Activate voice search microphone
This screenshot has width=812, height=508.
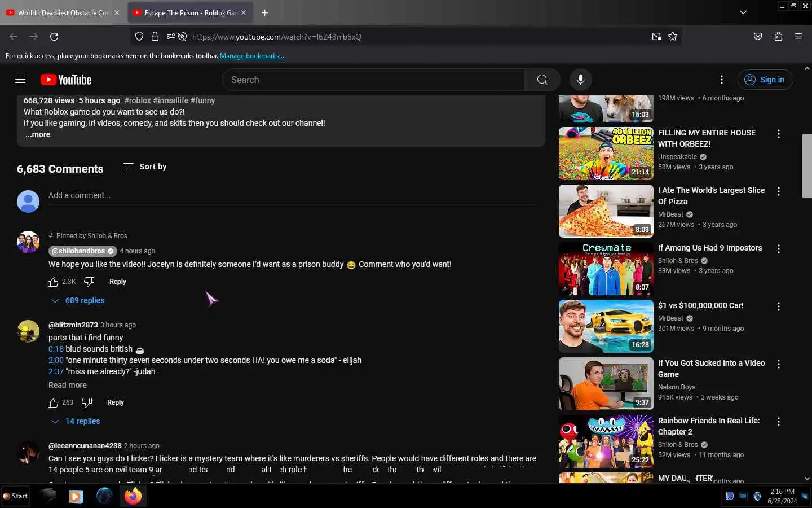point(580,80)
